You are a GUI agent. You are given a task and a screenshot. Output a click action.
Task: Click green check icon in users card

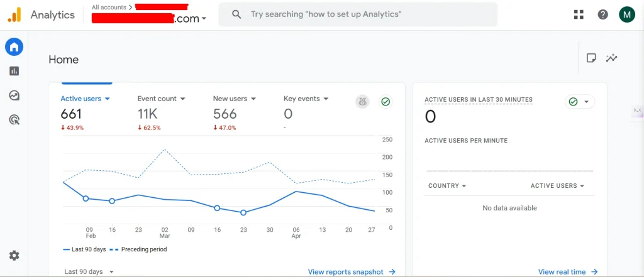386,102
